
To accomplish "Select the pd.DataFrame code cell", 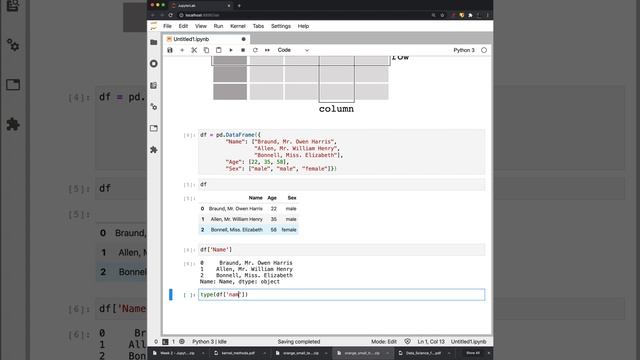I will coord(342,152).
